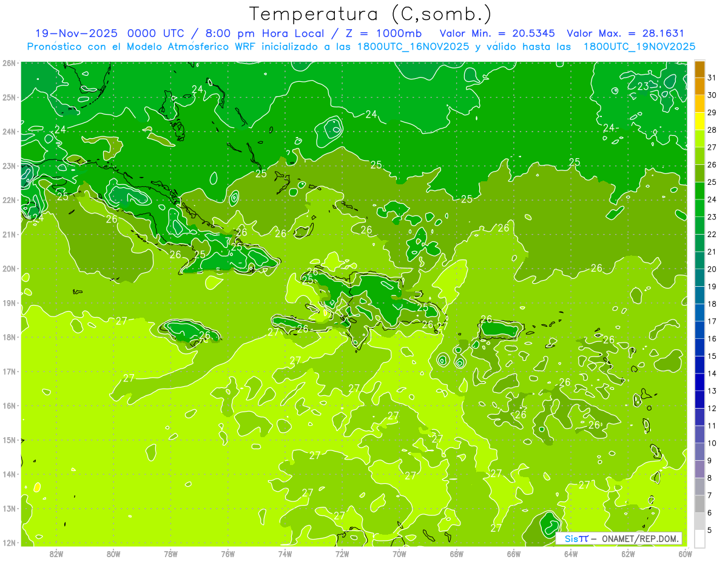Click the color bar label "29"
Image resolution: width=728 pixels, height=562 pixels.
[x=712, y=113]
